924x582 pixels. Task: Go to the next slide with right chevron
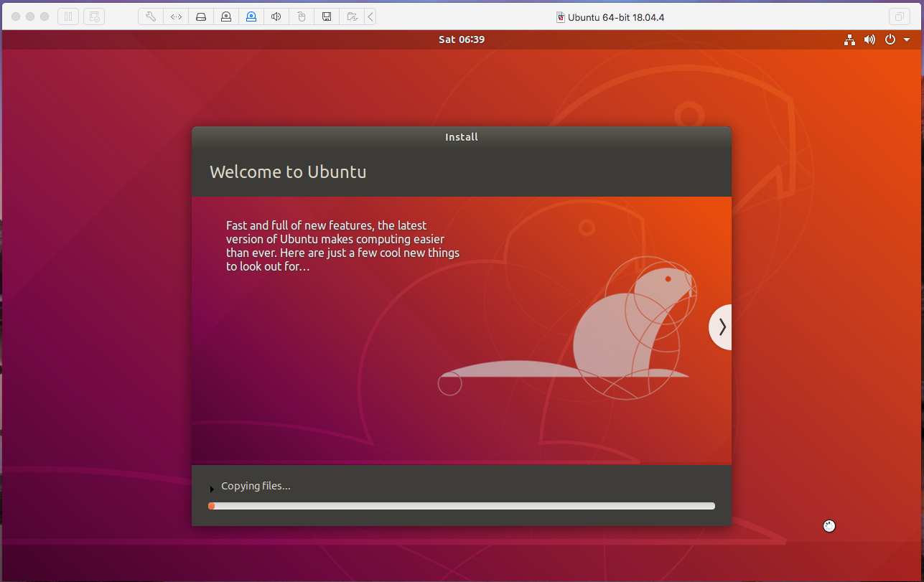(x=721, y=327)
